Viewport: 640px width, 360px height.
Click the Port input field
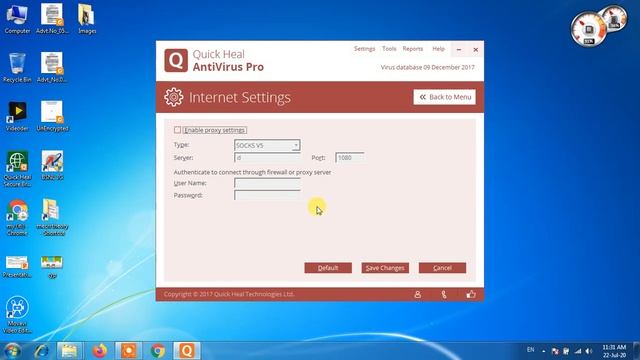(x=349, y=158)
